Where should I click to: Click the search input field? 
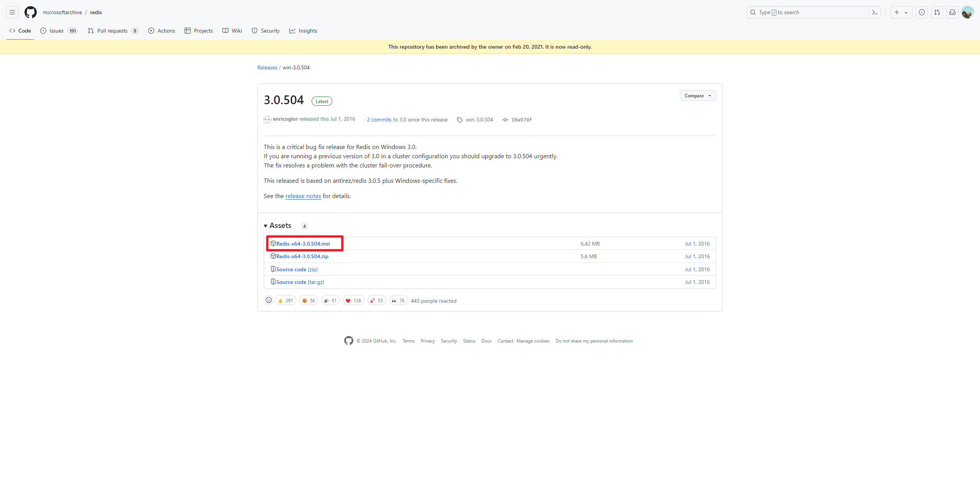click(808, 12)
